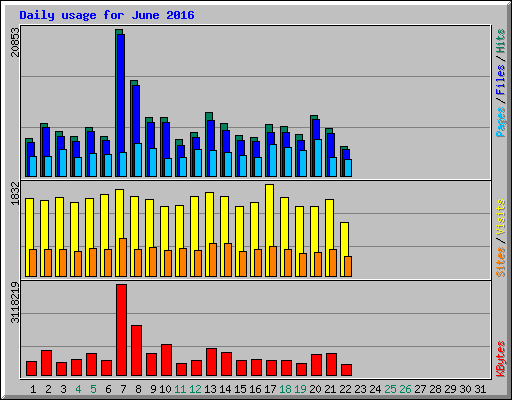Viewport: 512px width, 400px height.
Task: Click the title 'Daily usage for June 2016'
Action: click(107, 15)
